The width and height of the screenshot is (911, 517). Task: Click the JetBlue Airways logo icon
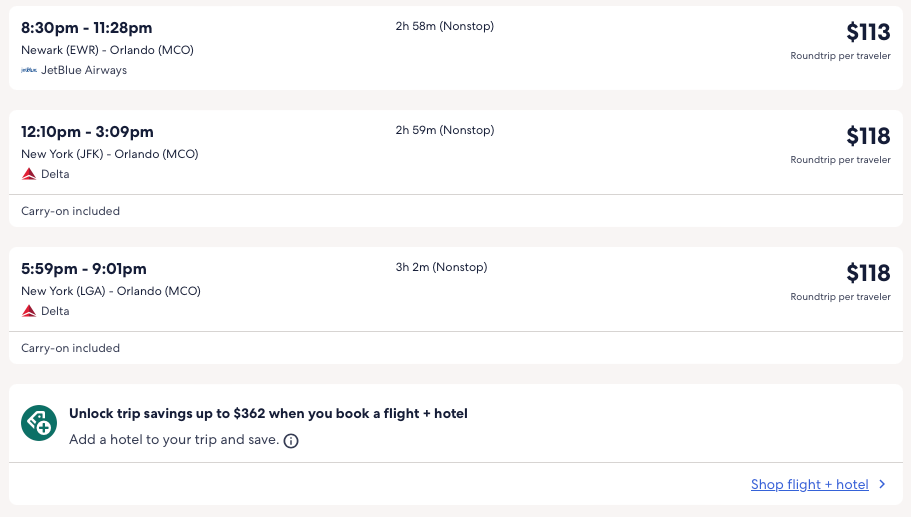click(29, 70)
